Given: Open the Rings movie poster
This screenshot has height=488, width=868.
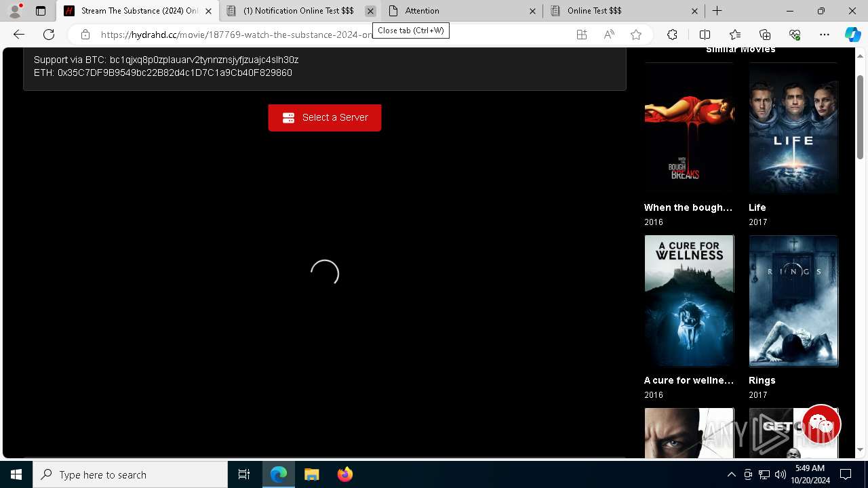Looking at the screenshot, I should (793, 301).
